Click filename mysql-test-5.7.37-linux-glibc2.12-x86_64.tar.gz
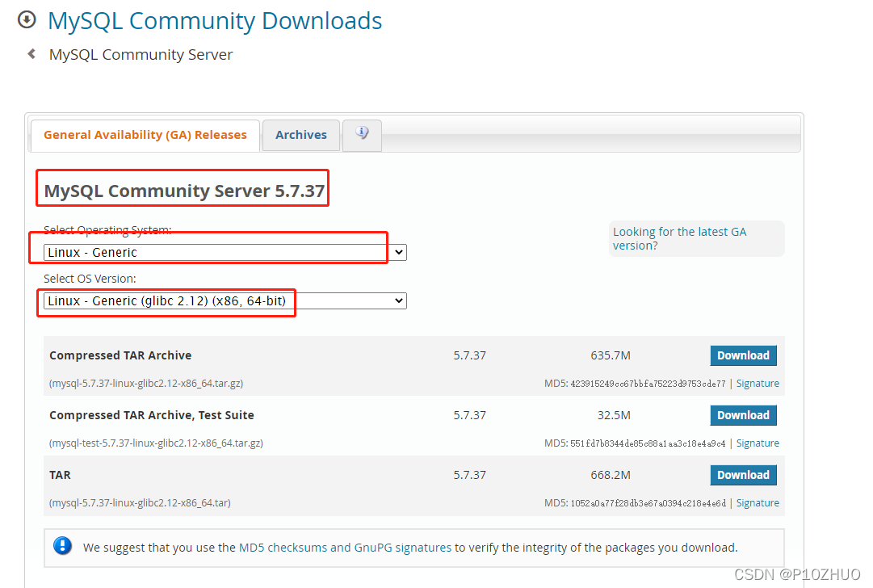 point(156,443)
